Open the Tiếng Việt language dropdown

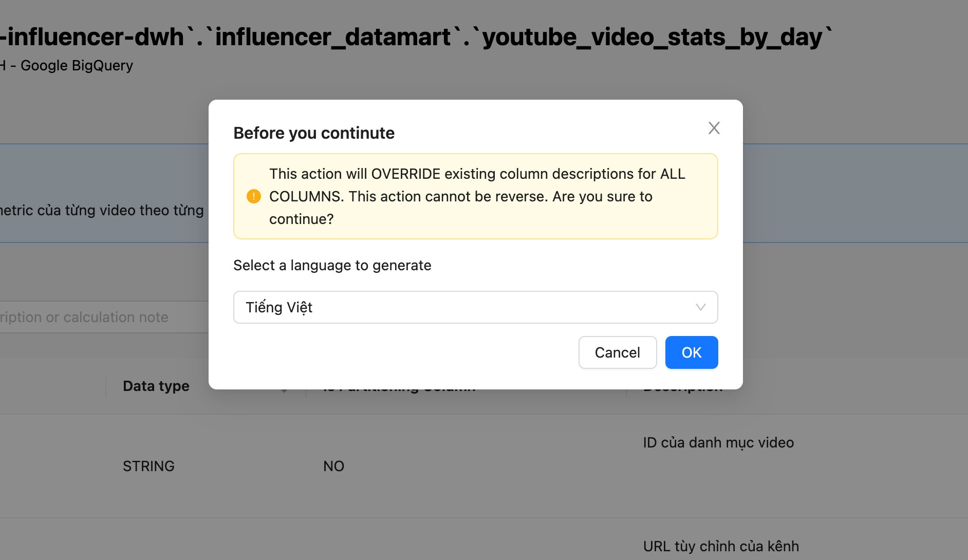475,307
